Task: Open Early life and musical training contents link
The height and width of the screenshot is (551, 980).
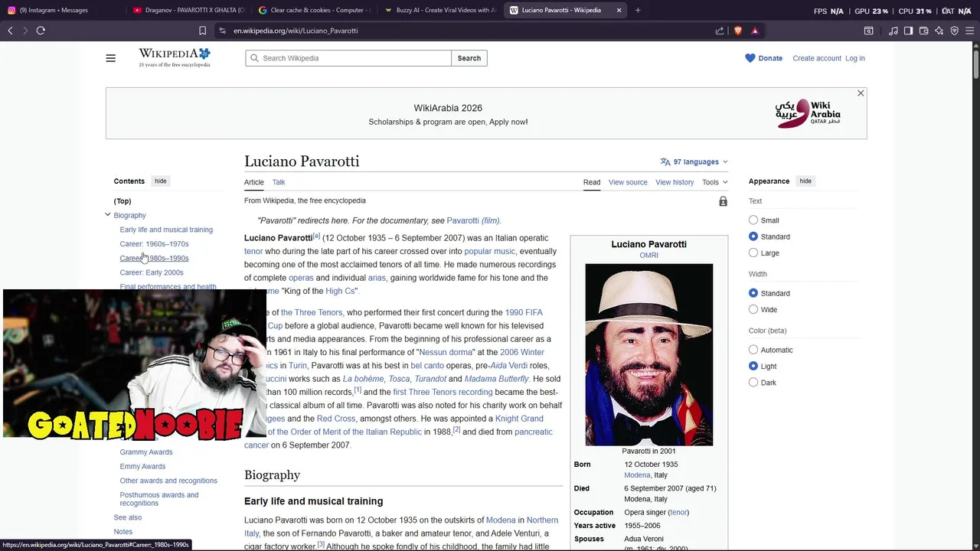Action: pos(166,230)
